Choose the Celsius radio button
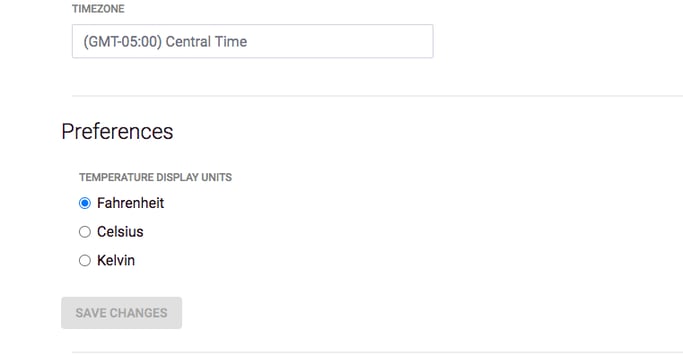This screenshot has width=683, height=364. coord(85,232)
